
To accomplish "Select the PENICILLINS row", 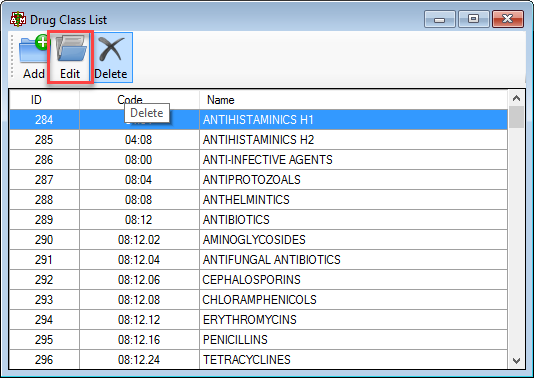I will tap(258, 340).
